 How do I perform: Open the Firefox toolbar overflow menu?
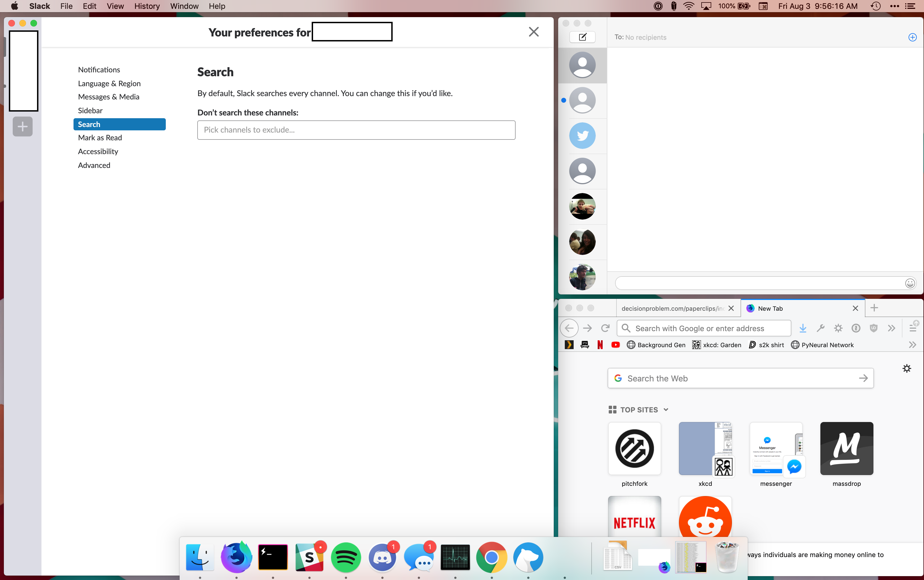[x=891, y=328]
